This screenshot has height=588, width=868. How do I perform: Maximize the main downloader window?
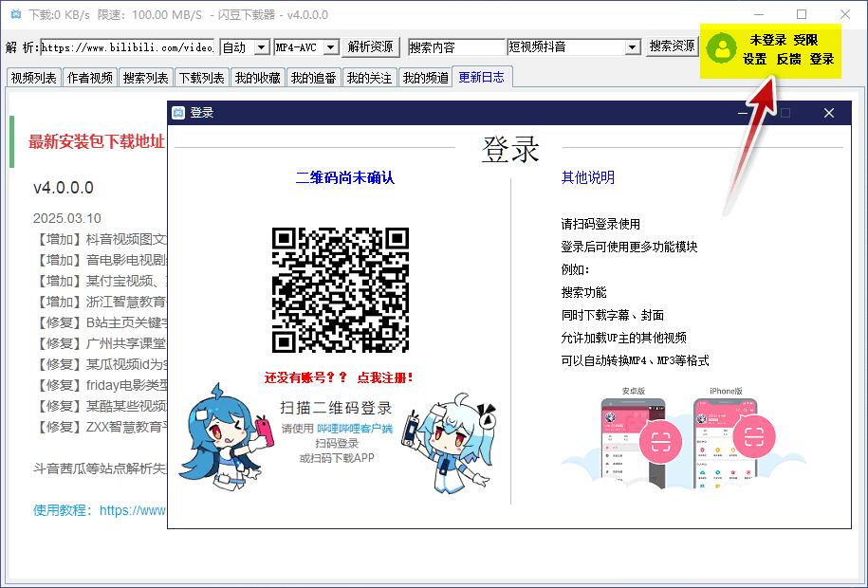(x=802, y=14)
